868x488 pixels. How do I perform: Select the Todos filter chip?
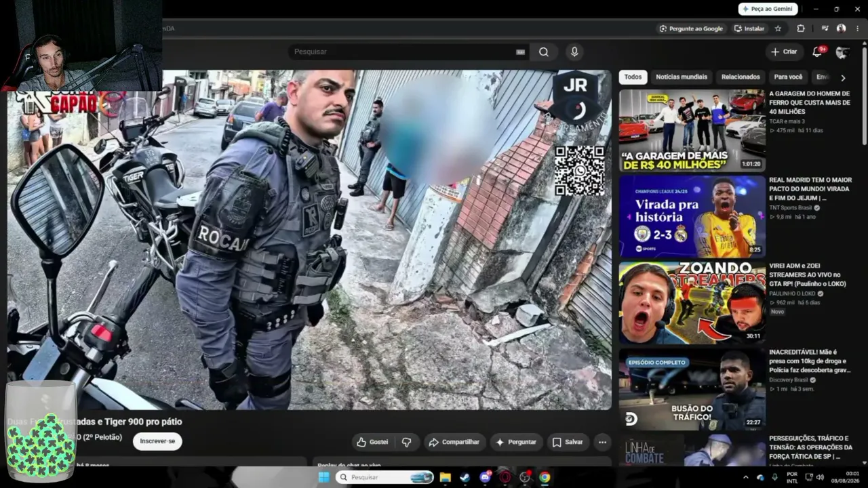633,77
